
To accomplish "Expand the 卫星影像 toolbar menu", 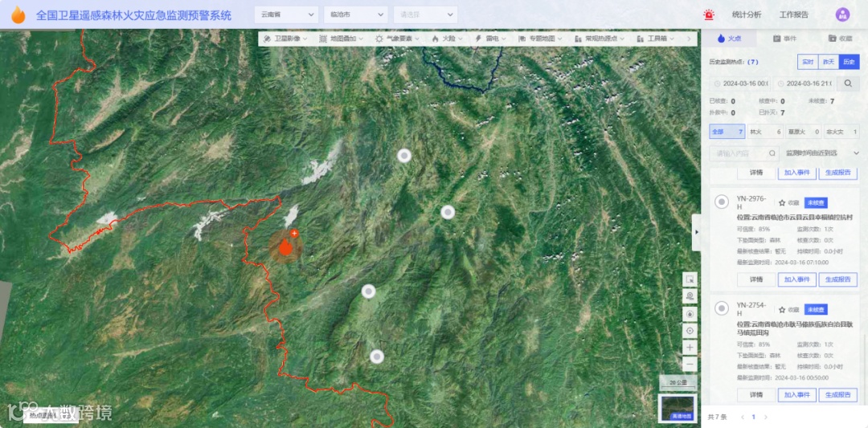I will 285,39.
